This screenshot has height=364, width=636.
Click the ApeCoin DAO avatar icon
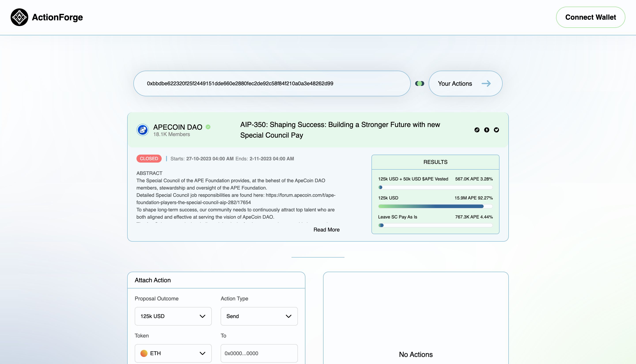click(143, 130)
